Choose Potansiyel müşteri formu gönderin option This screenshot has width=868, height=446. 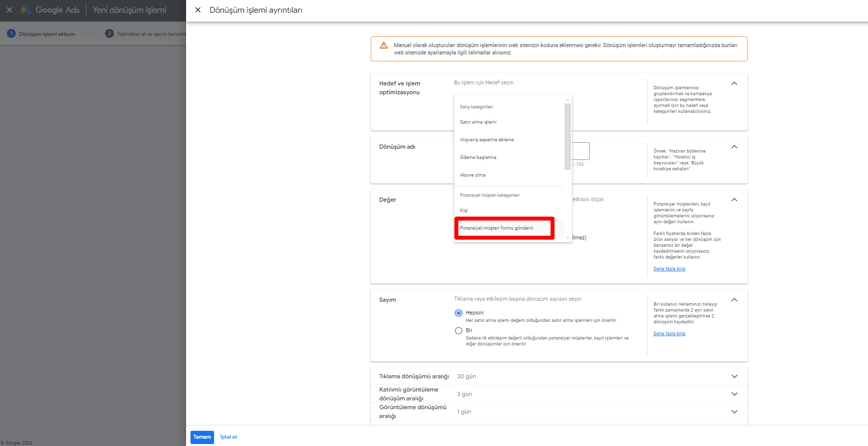[496, 228]
